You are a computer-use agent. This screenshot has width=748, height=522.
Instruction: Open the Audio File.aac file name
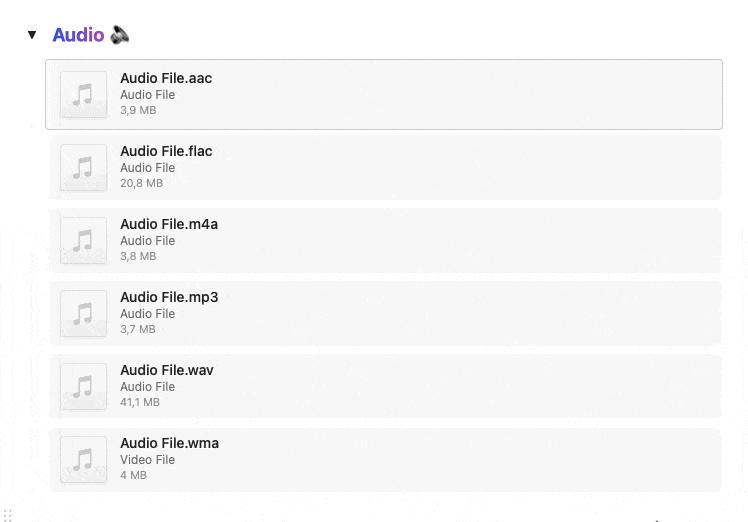click(166, 78)
